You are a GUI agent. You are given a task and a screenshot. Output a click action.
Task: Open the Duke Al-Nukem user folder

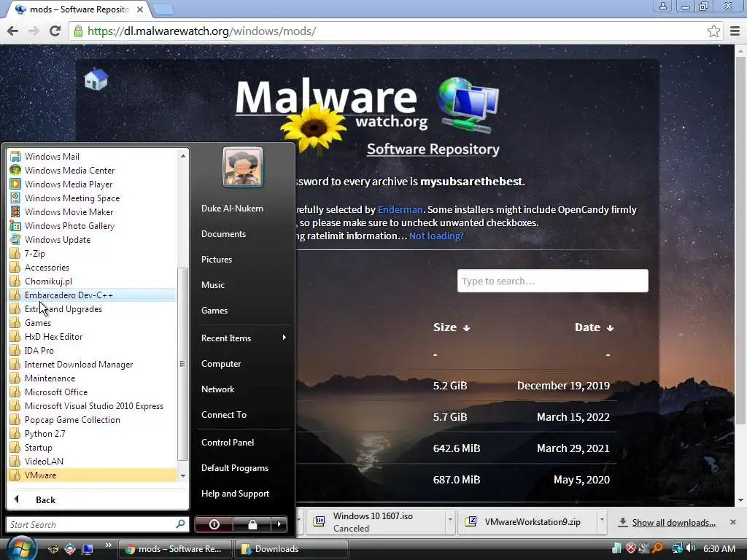(x=232, y=208)
